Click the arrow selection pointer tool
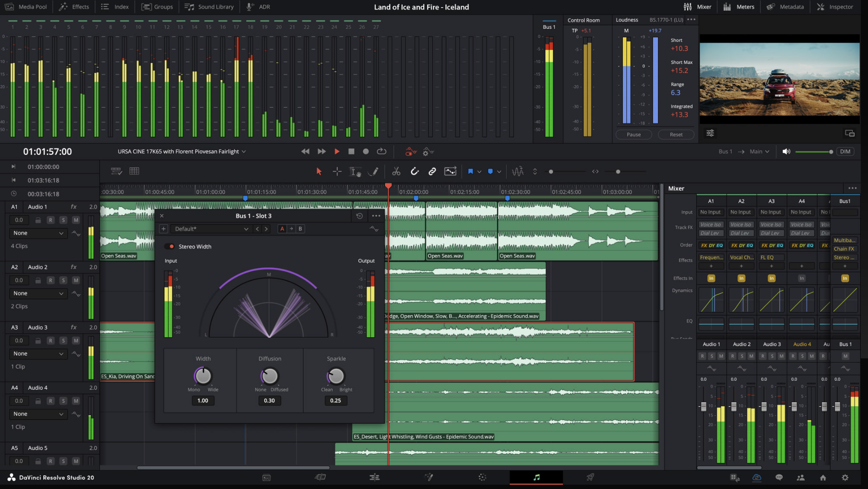 tap(319, 171)
